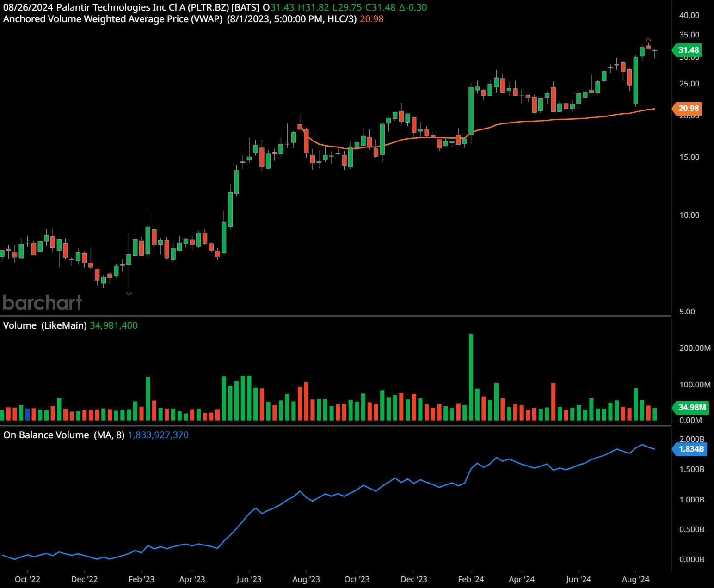Click the 10.00 price axis label

coord(689,215)
